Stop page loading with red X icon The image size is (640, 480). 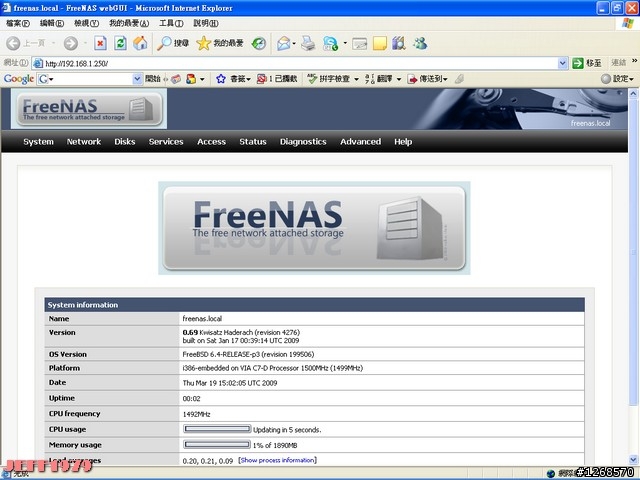[x=100, y=43]
